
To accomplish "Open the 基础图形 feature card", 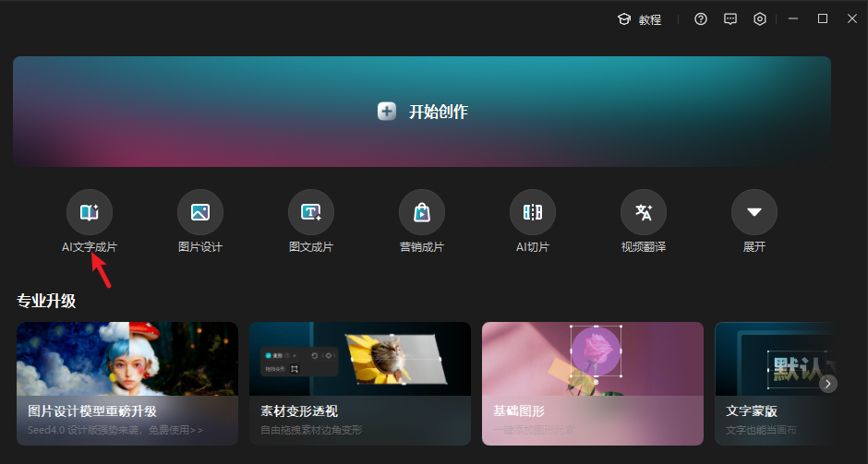I will pos(593,383).
